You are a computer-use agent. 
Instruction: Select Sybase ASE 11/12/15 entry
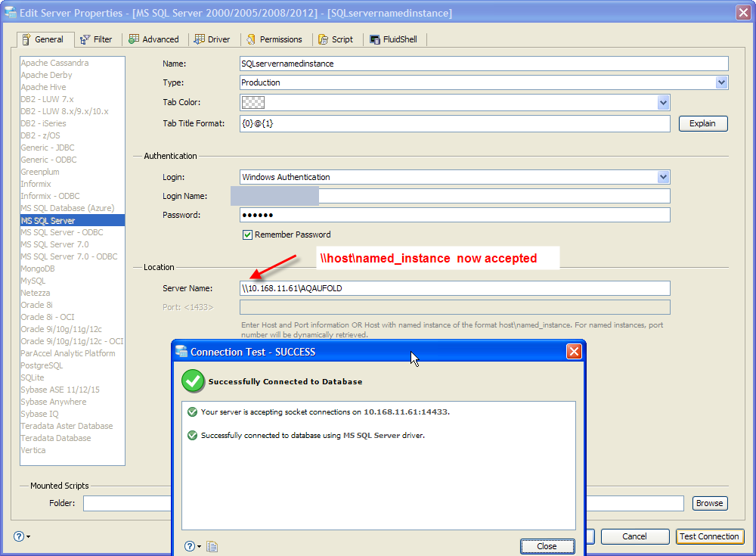(60, 390)
